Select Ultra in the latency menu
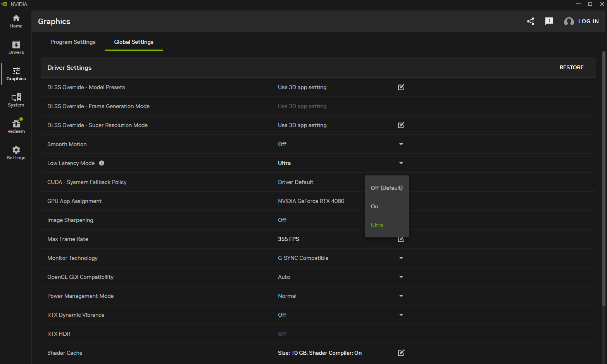607x364 pixels. tap(386, 225)
